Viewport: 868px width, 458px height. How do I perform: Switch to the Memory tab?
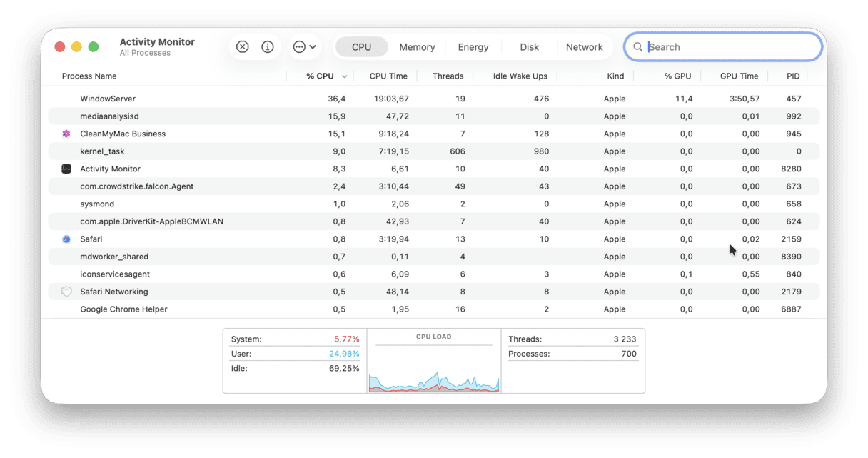(417, 46)
